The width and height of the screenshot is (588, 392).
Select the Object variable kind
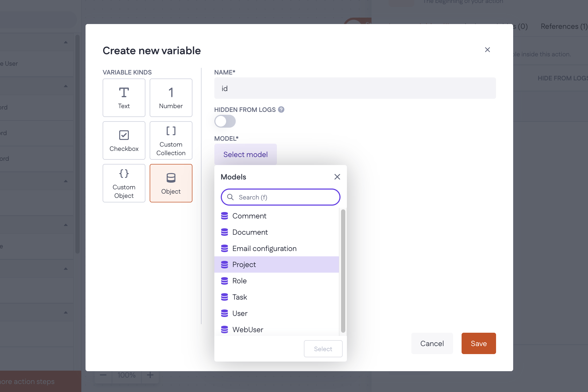pos(171,183)
